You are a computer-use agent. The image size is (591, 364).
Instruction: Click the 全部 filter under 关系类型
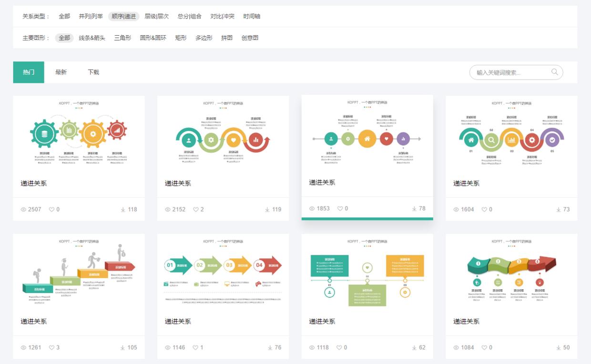(x=65, y=16)
